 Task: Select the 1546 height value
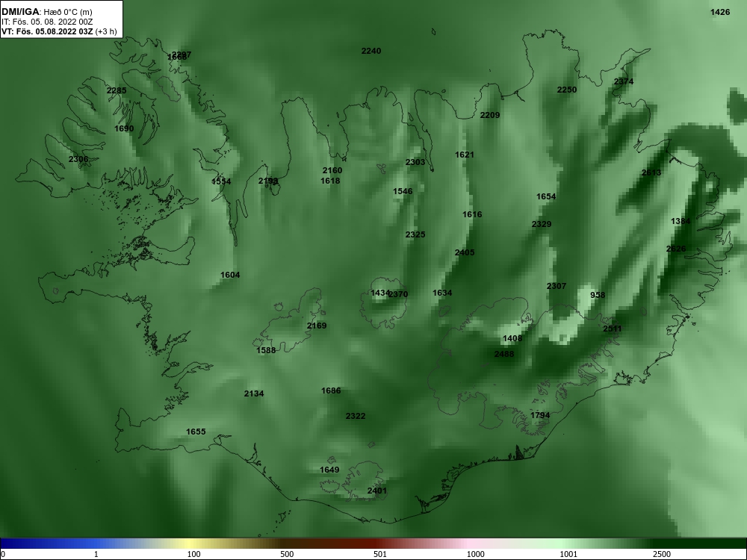pos(403,191)
